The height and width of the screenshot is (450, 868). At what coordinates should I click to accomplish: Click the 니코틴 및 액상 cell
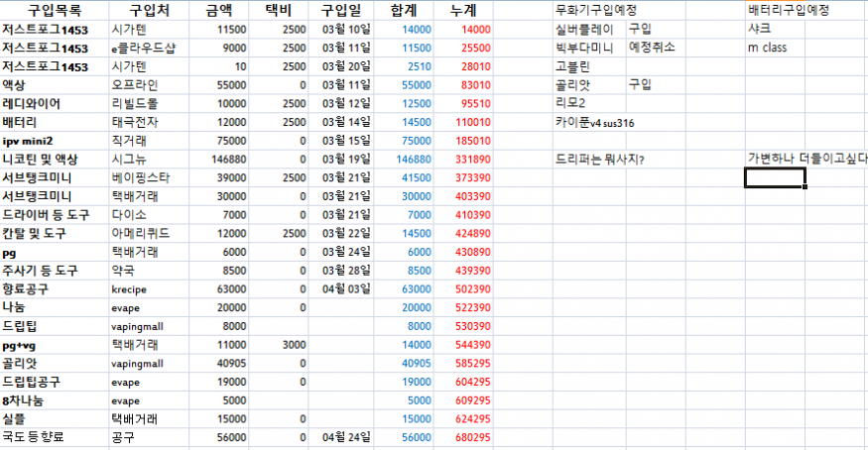click(55, 160)
